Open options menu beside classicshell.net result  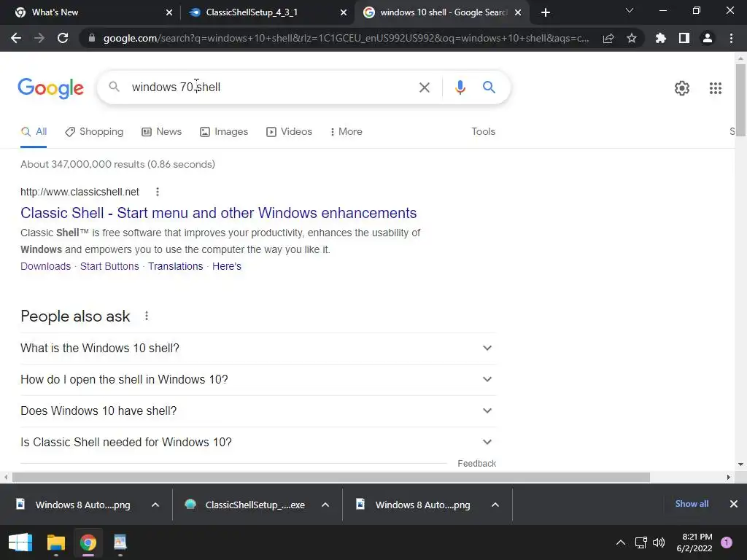[158, 192]
